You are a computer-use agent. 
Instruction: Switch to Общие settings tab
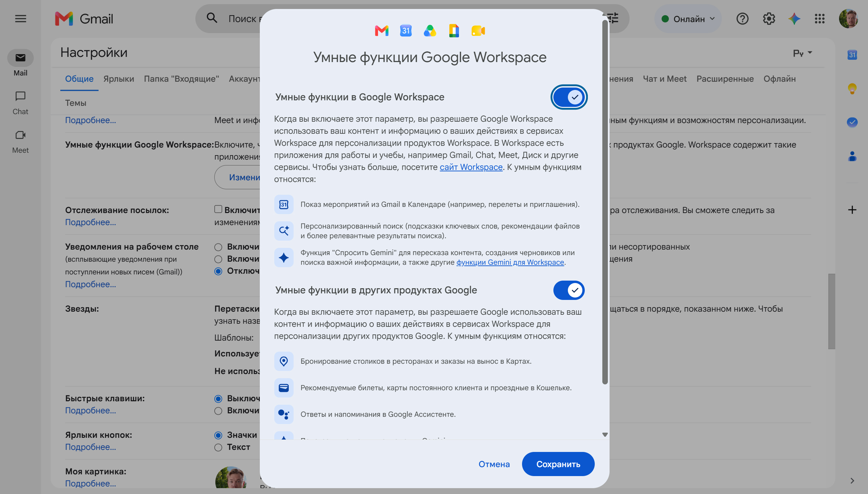tap(79, 79)
